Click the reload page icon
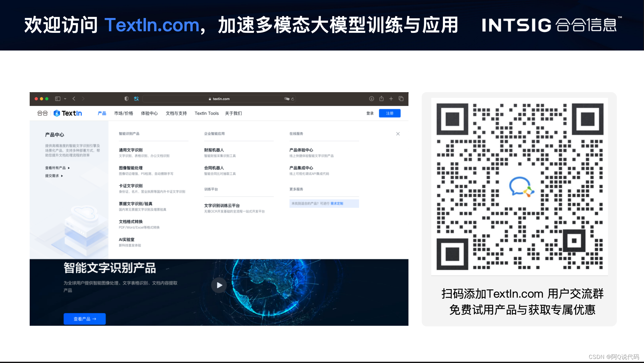Screen dimensions: 644x363 293,99
